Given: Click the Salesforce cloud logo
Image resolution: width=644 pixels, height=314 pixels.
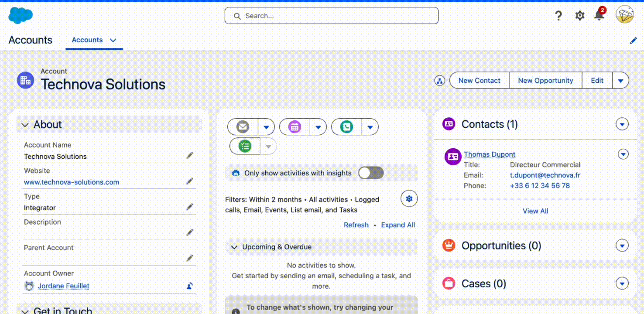Looking at the screenshot, I should pyautogui.click(x=21, y=15).
